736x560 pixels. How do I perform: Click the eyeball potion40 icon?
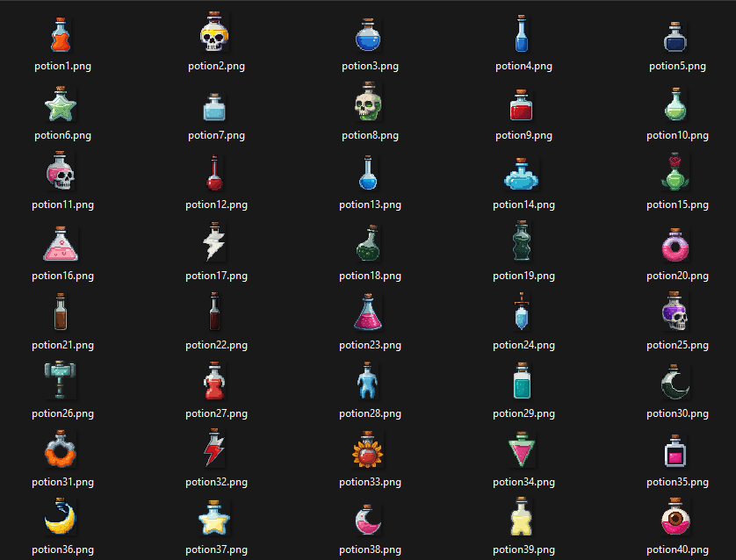pos(675,516)
